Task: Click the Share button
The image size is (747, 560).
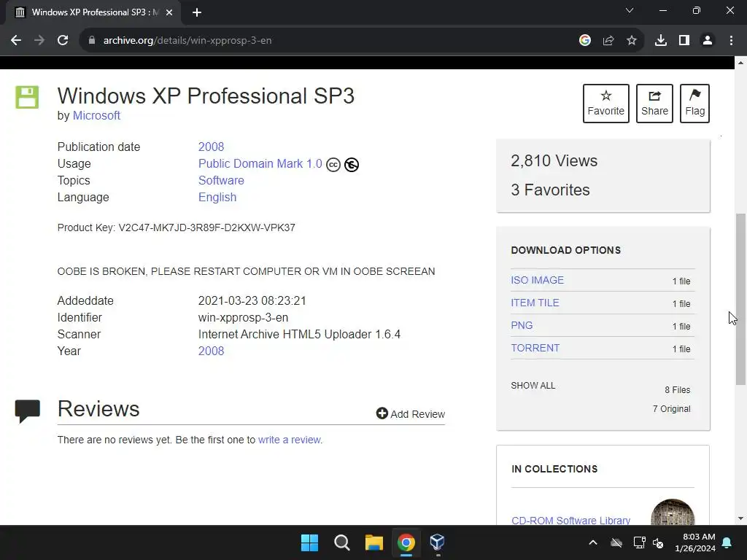Action: coord(654,104)
